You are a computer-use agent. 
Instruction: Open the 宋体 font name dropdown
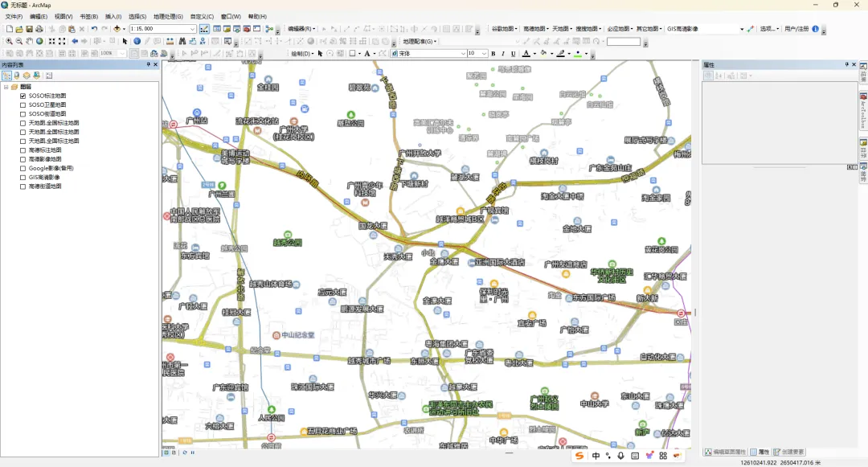point(463,54)
